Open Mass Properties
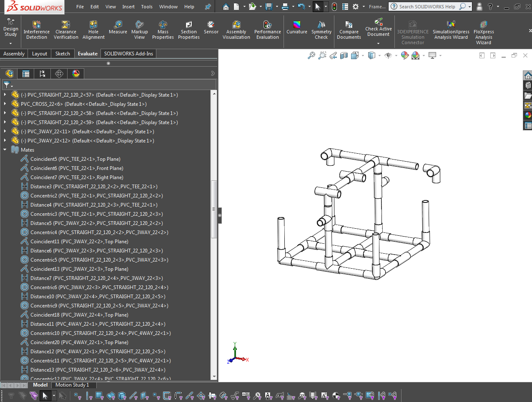This screenshot has width=532, height=402. click(x=163, y=30)
